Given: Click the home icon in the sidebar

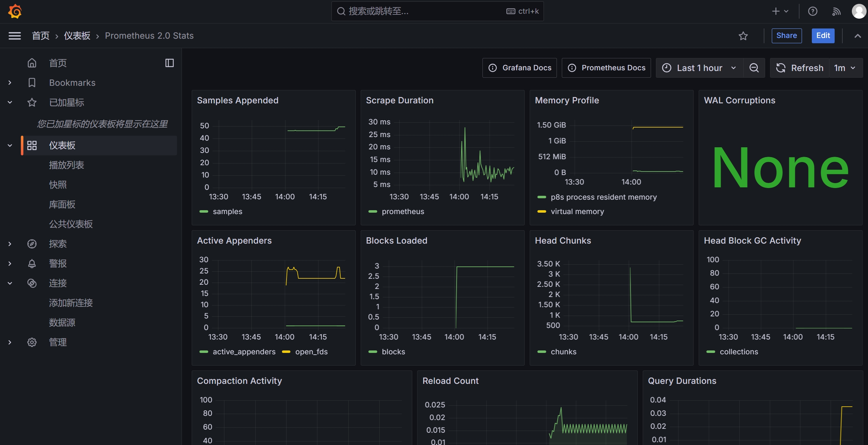Looking at the screenshot, I should [x=32, y=63].
